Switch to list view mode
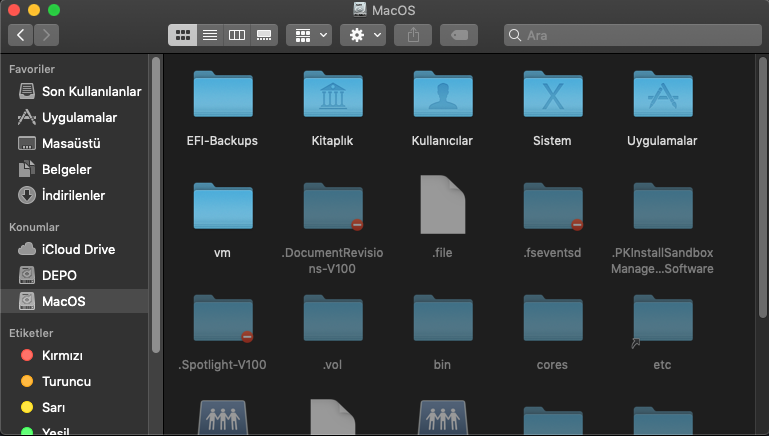Viewport: 769px width, 436px height. point(210,35)
